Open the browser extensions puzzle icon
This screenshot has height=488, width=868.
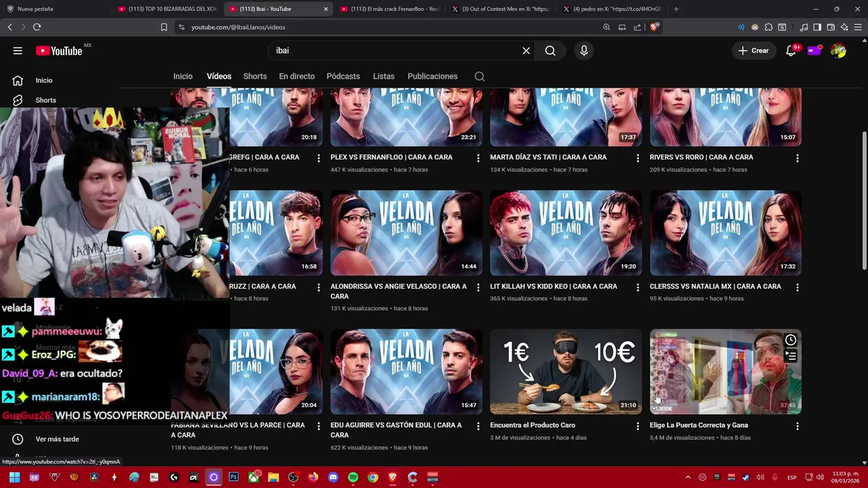tap(768, 27)
